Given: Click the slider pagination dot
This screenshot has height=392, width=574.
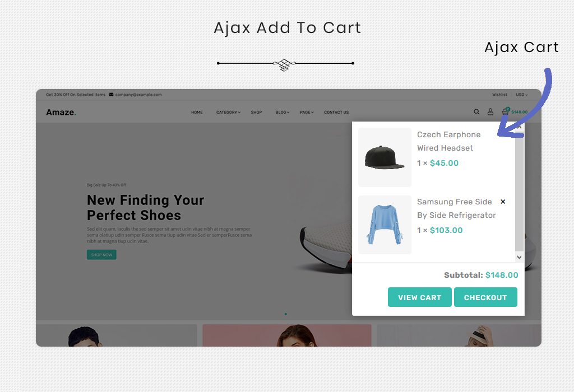Looking at the screenshot, I should click(285, 314).
